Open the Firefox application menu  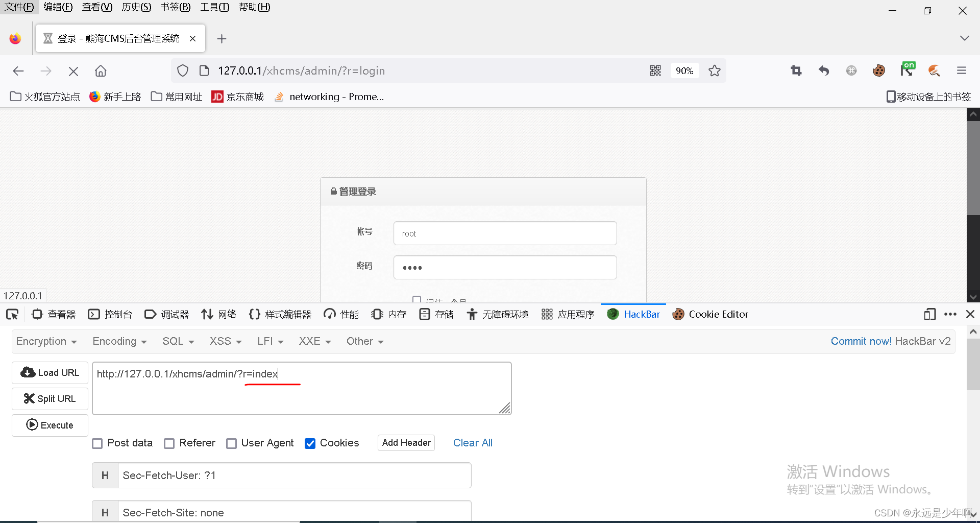(962, 70)
